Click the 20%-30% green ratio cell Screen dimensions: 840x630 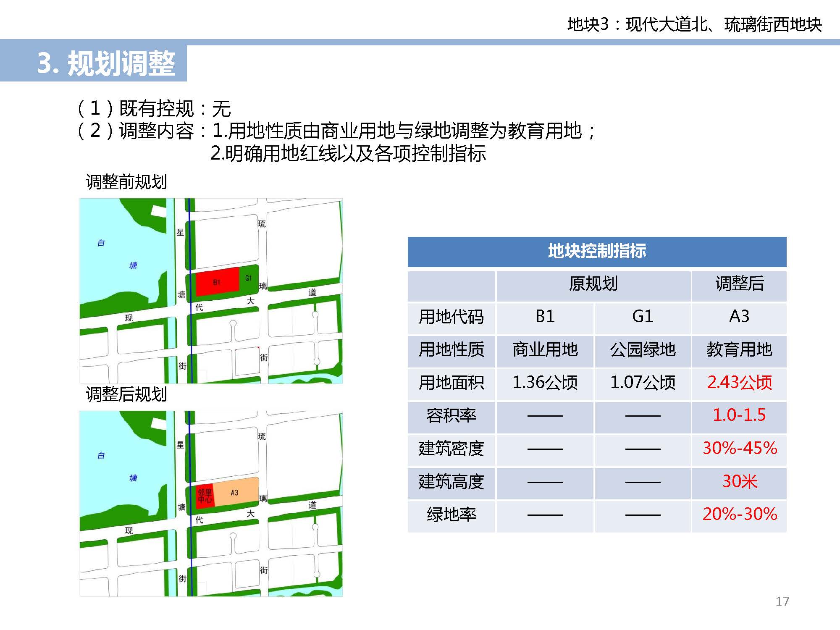739,514
